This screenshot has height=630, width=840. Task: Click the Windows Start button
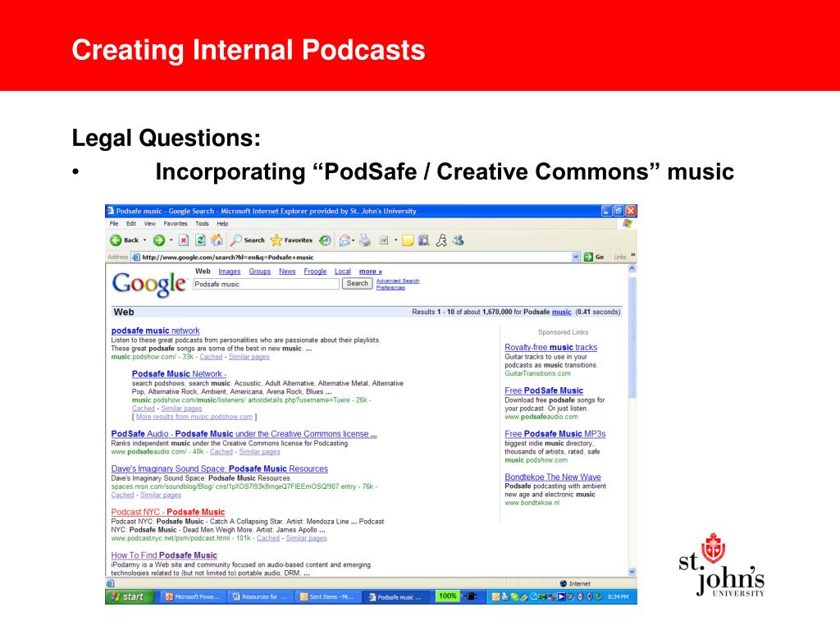[x=129, y=597]
